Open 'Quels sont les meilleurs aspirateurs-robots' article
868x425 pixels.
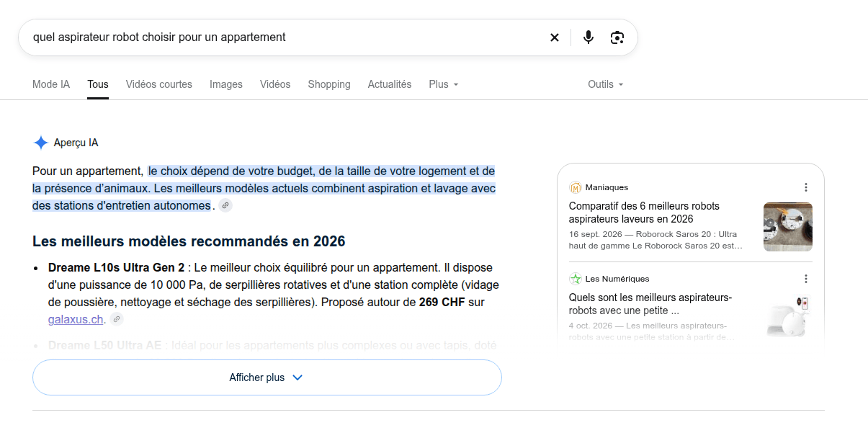[x=650, y=304]
